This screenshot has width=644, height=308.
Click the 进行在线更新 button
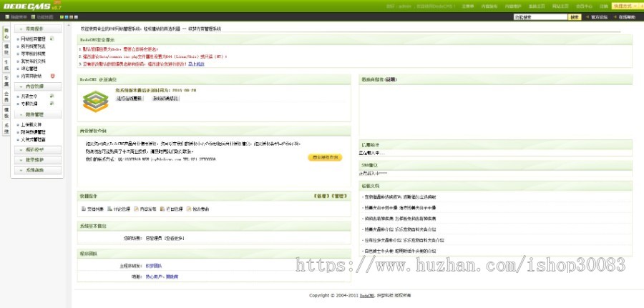click(x=131, y=99)
